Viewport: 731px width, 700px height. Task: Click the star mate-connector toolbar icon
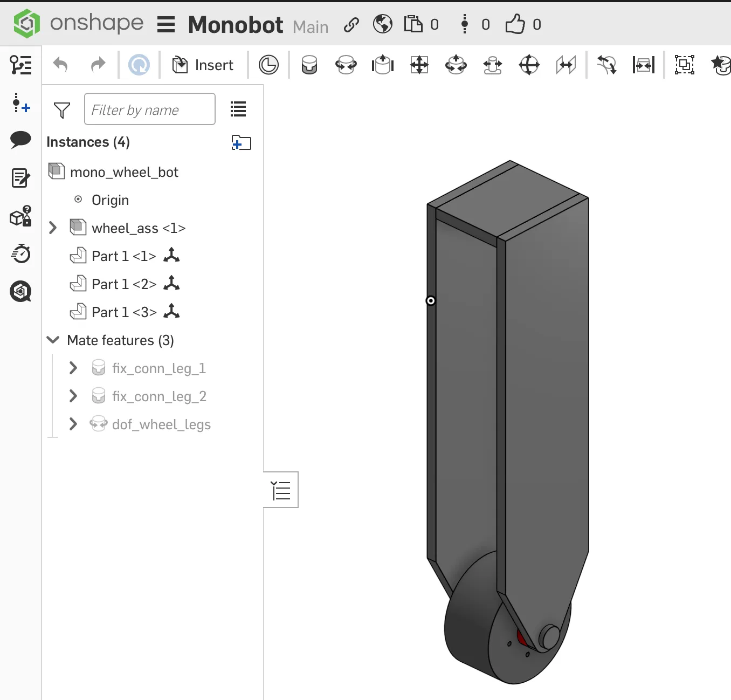pos(721,65)
